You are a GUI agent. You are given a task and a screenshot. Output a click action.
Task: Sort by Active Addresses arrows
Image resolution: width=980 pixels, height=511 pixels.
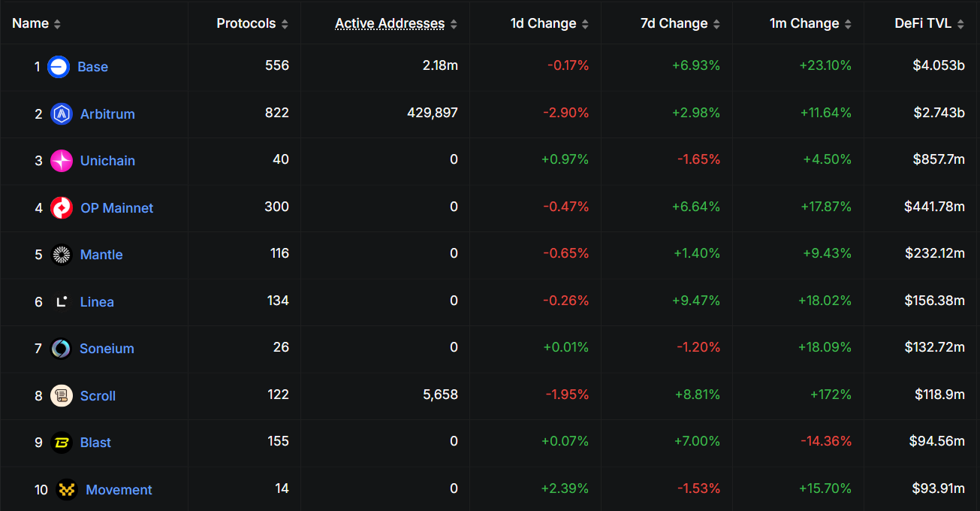click(454, 24)
